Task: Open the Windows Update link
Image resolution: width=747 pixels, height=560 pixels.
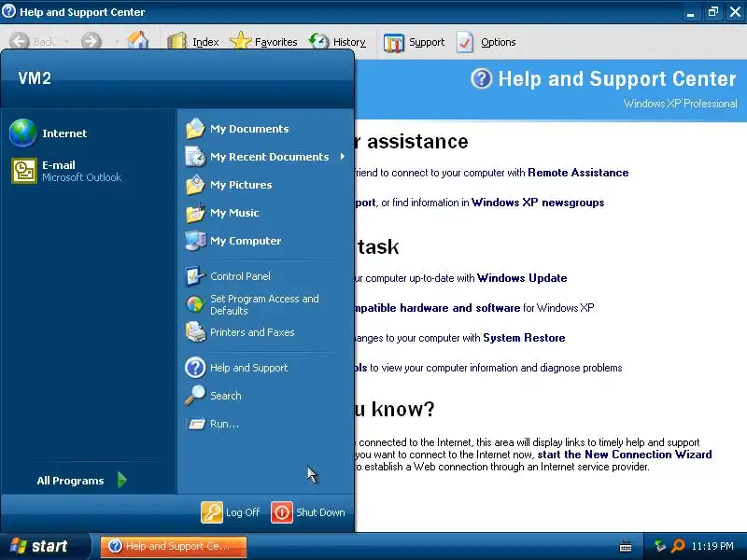Action: (522, 278)
